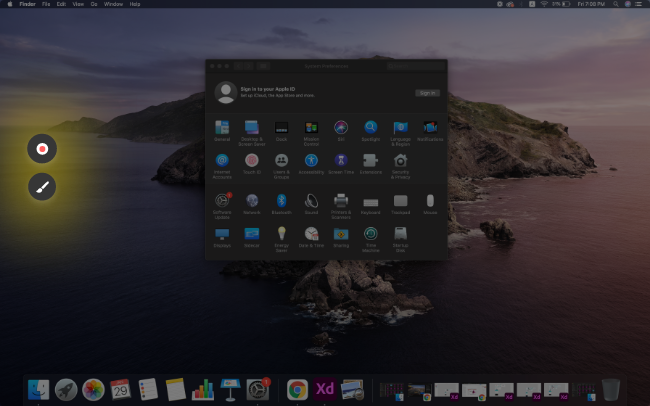Open Launchpad from the Dock
650x406 pixels.
(66, 390)
